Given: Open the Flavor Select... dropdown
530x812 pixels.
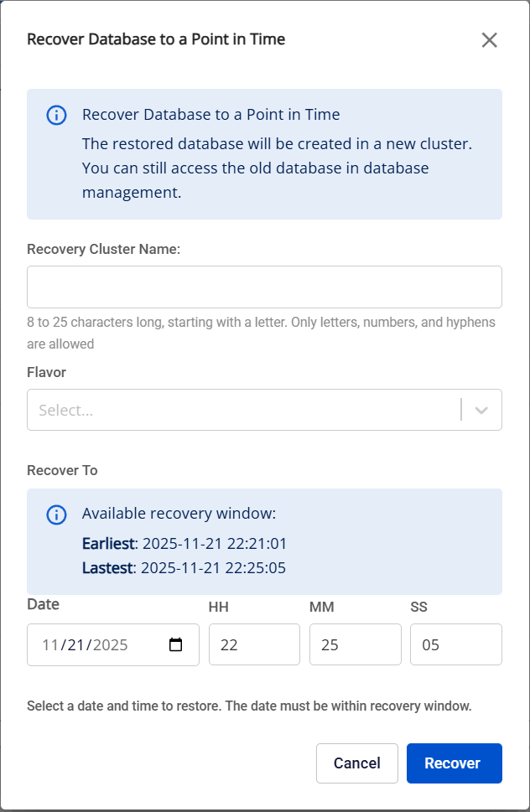Looking at the screenshot, I should [x=243, y=410].
